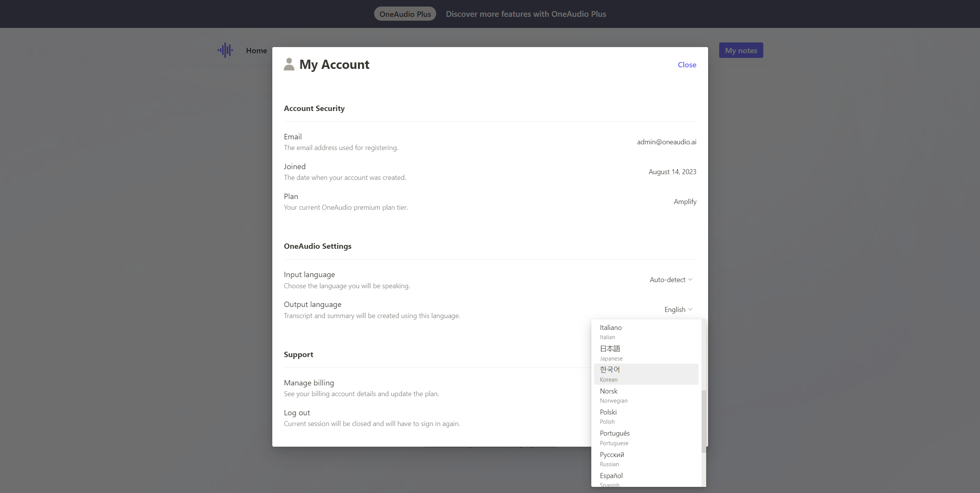The image size is (980, 493).
Task: Click the OneAudio waveform logo icon
Action: tap(225, 50)
